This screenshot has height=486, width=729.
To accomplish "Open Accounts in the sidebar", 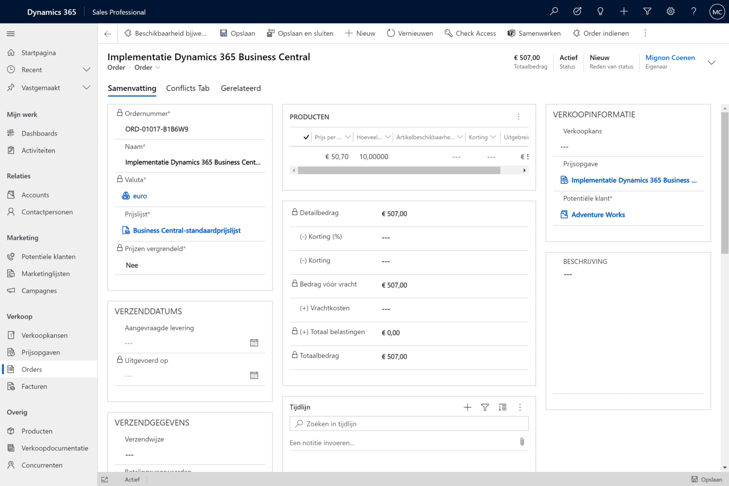I will pos(35,195).
